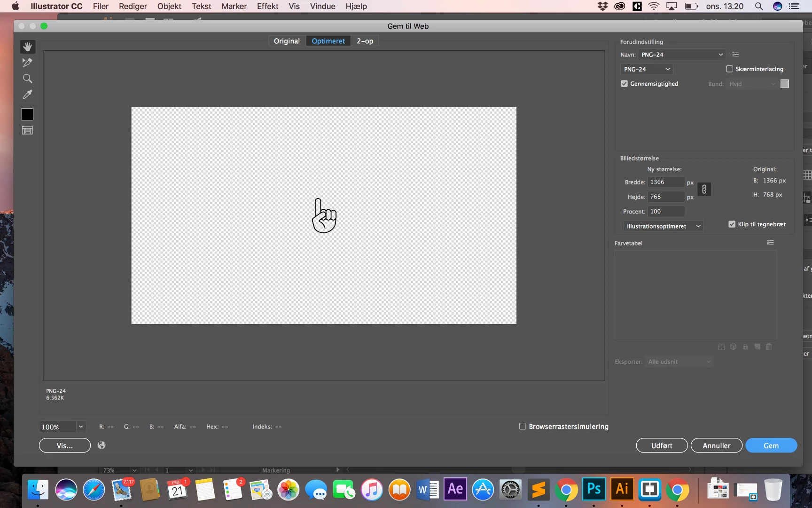Open Safari from the Dock

(x=94, y=490)
